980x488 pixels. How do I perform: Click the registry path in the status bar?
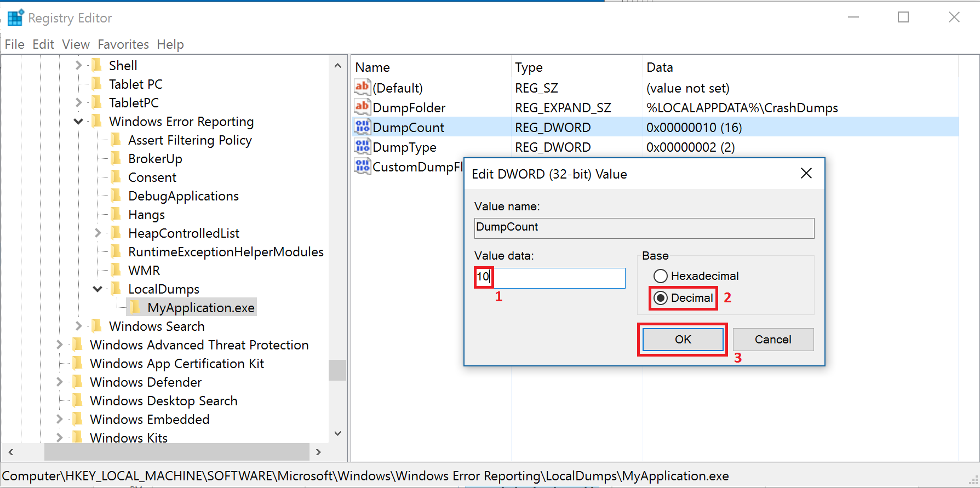(365, 476)
